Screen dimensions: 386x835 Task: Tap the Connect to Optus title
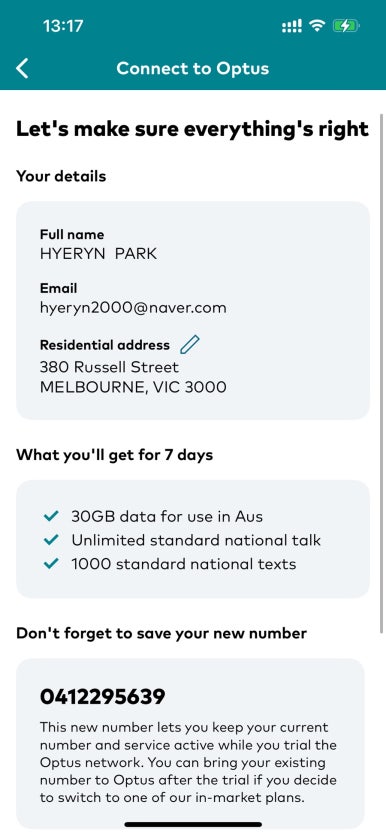pos(193,69)
